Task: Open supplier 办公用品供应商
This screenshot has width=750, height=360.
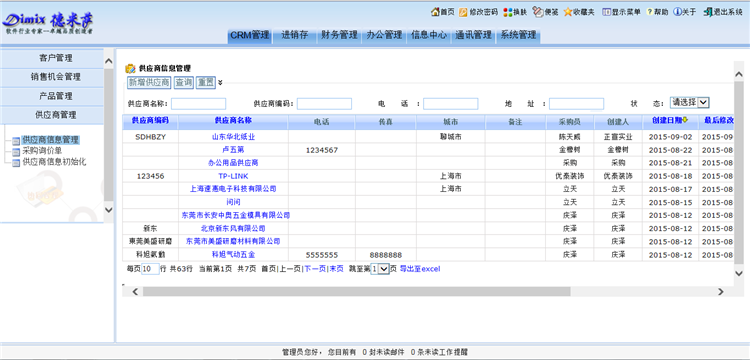Action: (233, 163)
